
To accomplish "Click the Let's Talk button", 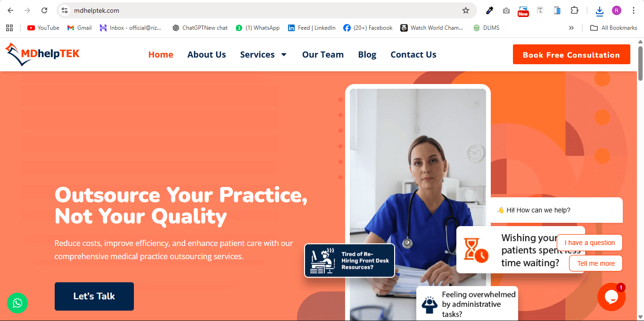I will pyautogui.click(x=94, y=296).
